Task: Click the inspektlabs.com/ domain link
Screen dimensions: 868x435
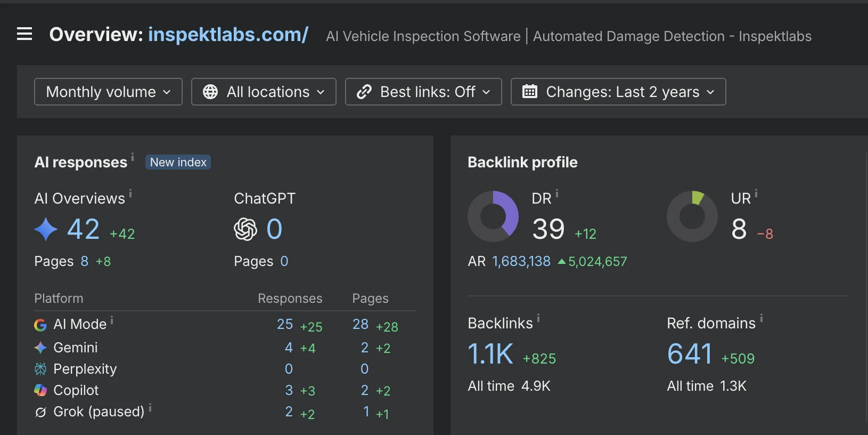Action: tap(228, 34)
